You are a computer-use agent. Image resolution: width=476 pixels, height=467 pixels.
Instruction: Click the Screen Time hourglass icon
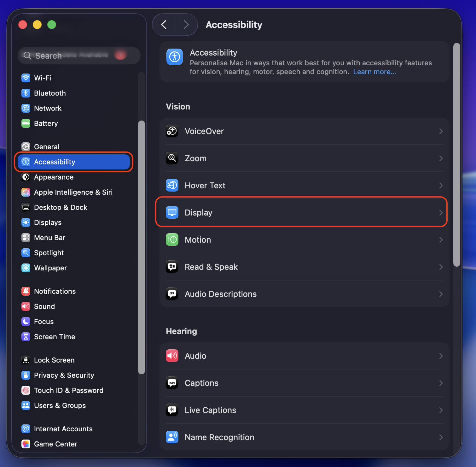tap(26, 336)
